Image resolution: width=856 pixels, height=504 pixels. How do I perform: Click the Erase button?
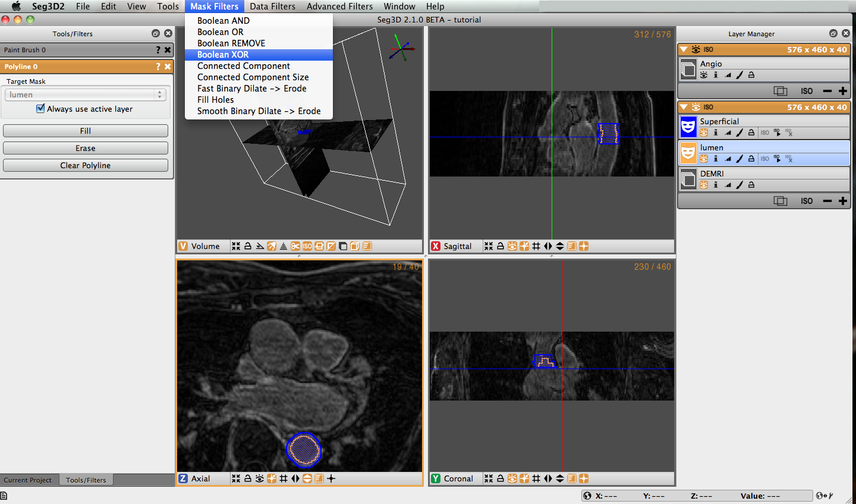click(x=86, y=148)
